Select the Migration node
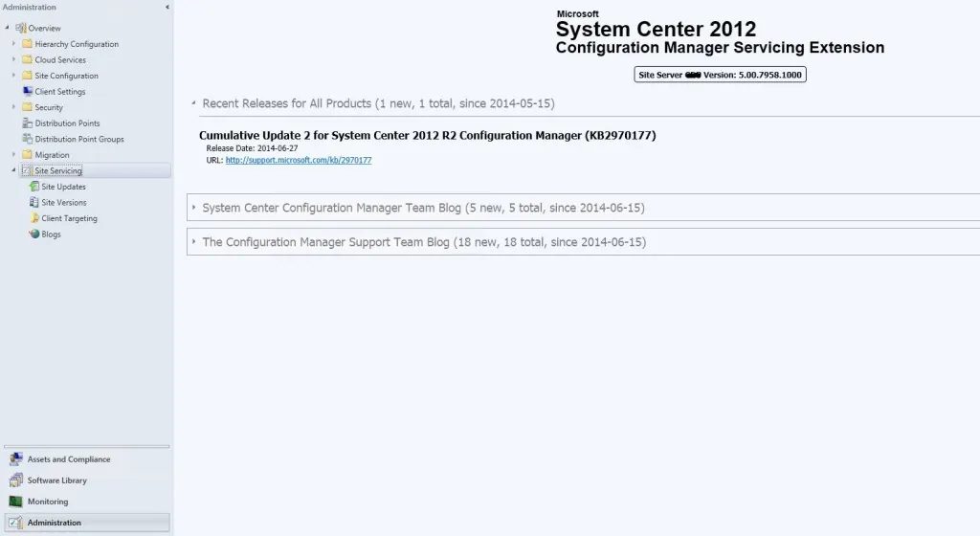The width and height of the screenshot is (980, 536). [x=52, y=155]
